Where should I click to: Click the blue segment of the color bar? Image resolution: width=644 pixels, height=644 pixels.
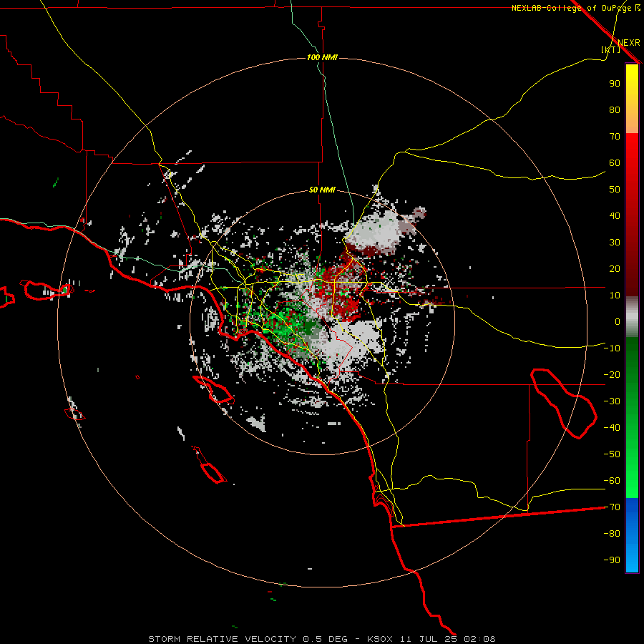632,534
